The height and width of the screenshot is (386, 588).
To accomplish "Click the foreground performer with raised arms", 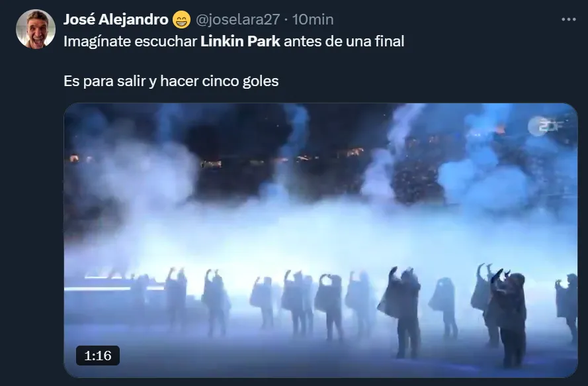I will pyautogui.click(x=507, y=318).
